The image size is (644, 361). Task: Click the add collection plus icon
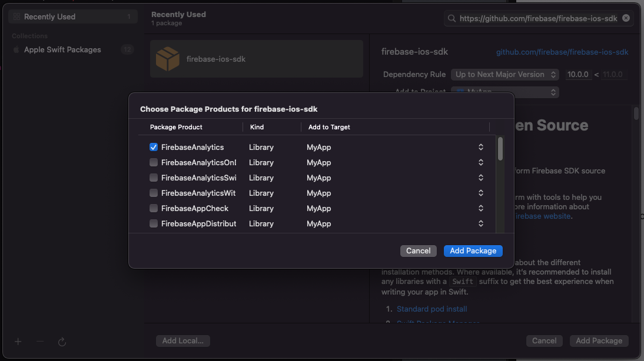18,342
